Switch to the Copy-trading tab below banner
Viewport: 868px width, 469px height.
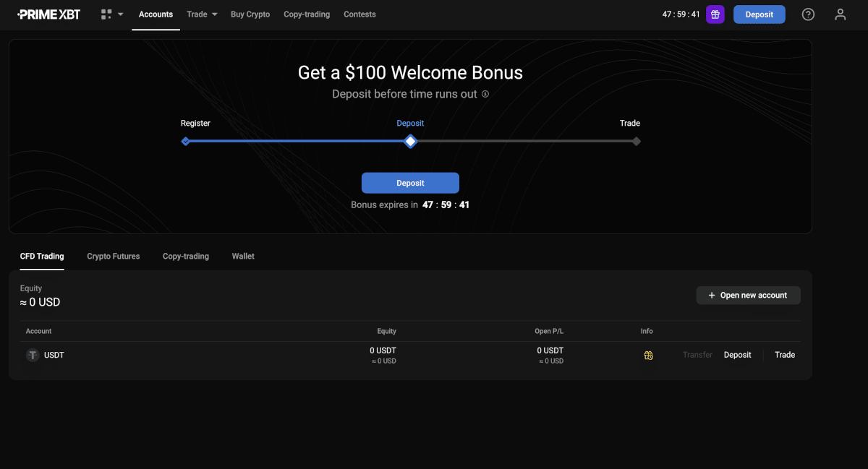[186, 257]
